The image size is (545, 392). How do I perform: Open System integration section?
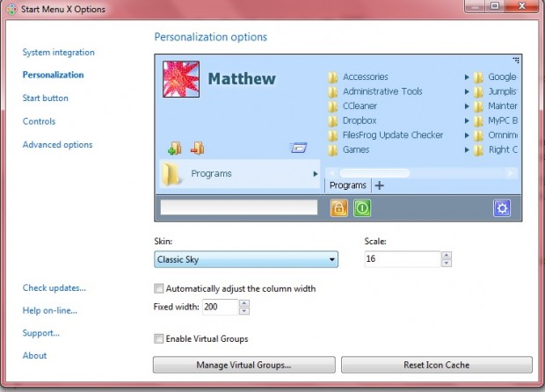coord(58,53)
